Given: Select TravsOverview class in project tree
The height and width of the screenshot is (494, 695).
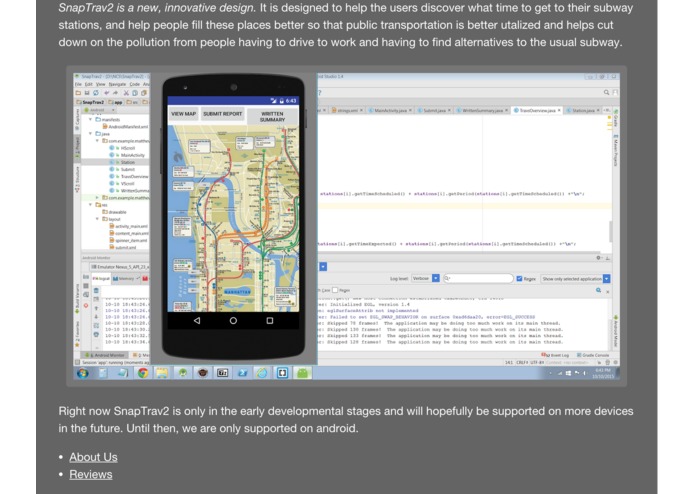Looking at the screenshot, I should tap(129, 176).
